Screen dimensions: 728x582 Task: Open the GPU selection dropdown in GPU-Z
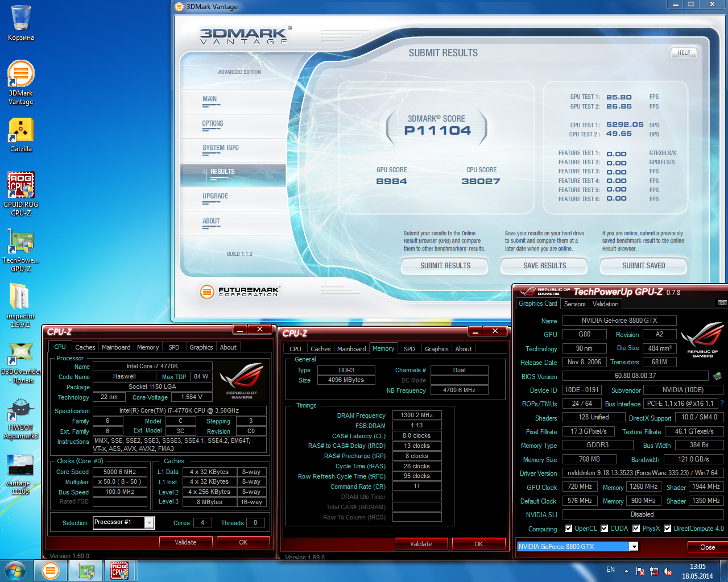pyautogui.click(x=634, y=547)
